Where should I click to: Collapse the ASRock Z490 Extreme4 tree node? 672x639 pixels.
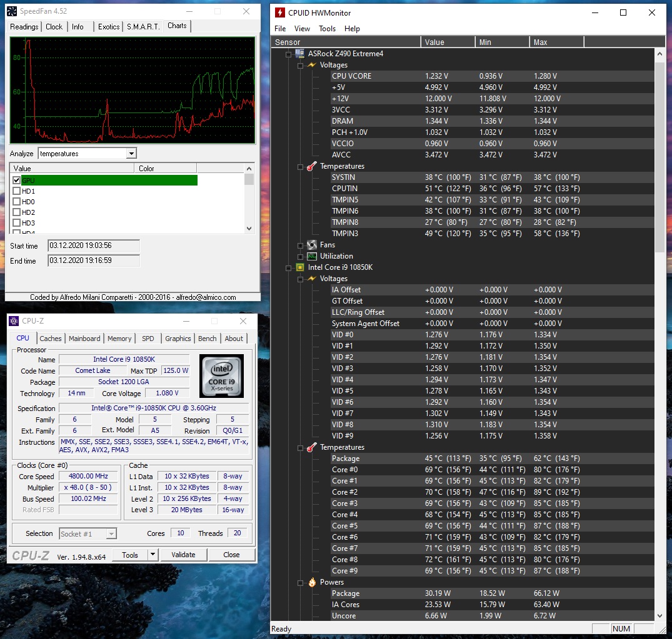(288, 54)
